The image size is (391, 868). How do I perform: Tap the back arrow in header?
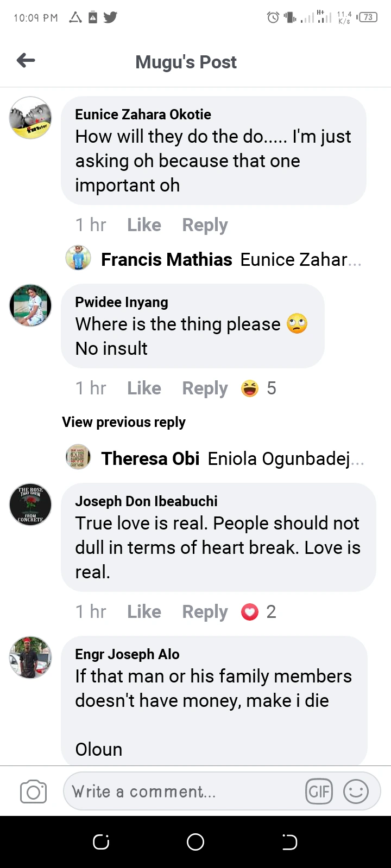[x=26, y=61]
